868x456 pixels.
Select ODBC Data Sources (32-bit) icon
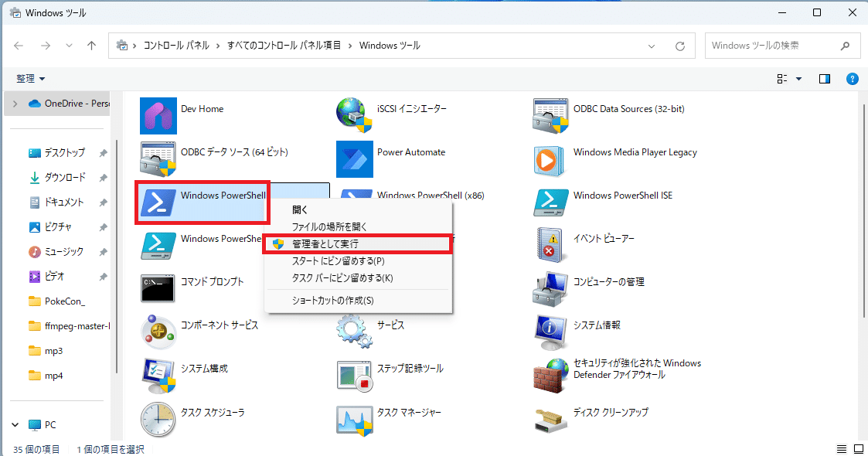point(551,116)
